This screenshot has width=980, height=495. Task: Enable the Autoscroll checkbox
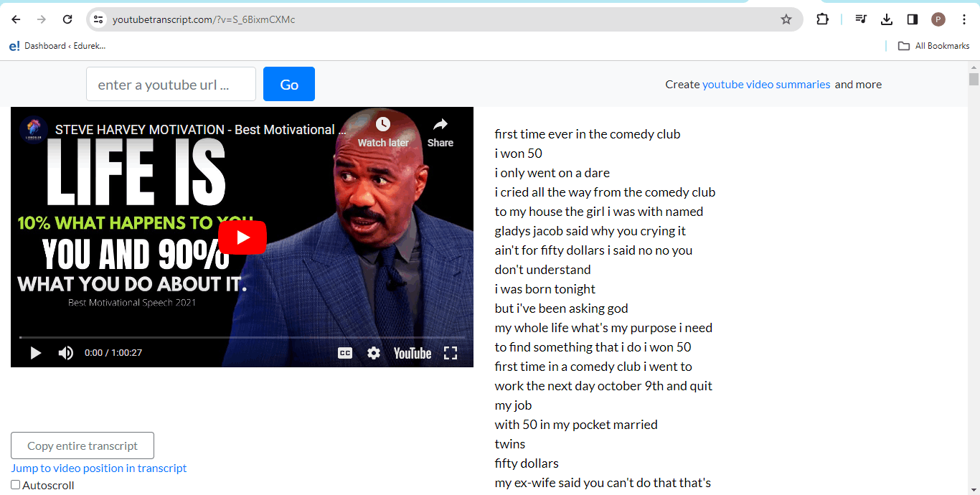click(16, 485)
